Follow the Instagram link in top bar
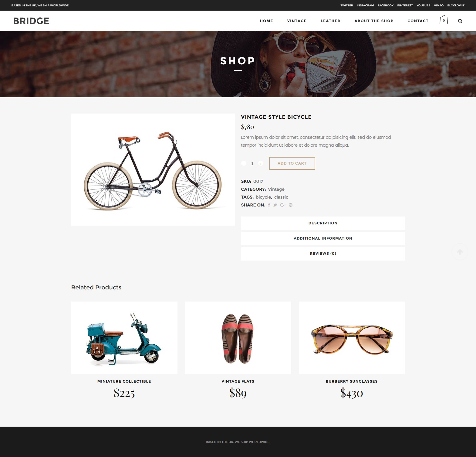Screen dimensions: 476x457 365,5
